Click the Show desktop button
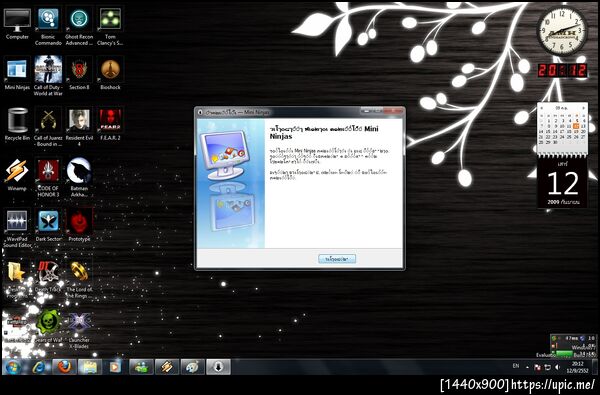 [595, 367]
